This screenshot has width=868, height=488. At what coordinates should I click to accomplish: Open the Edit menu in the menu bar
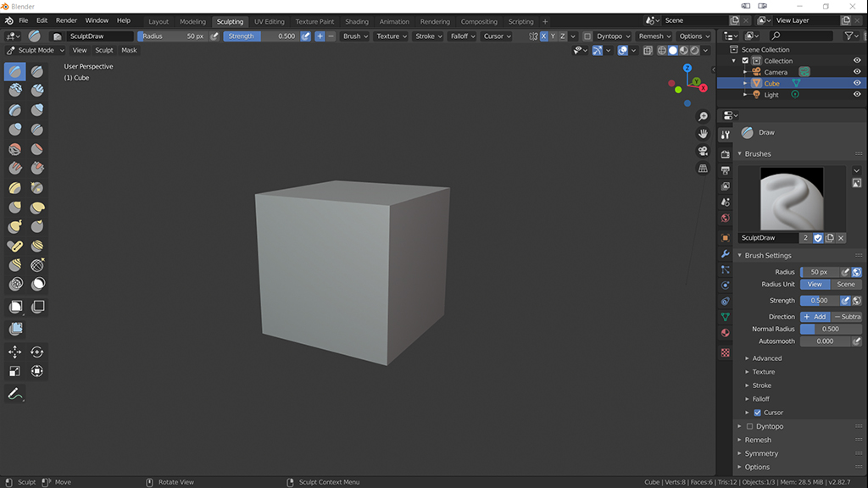click(42, 20)
